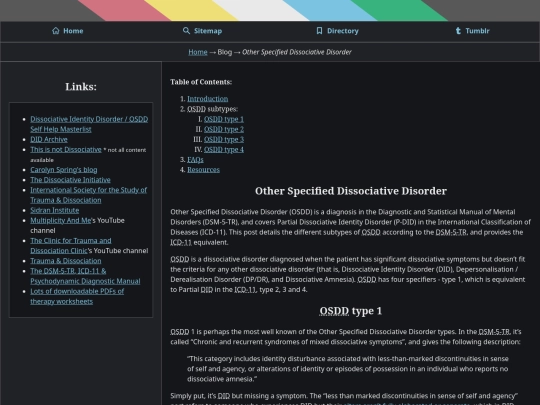Open International Society for the Study of Trauma link

tap(89, 195)
